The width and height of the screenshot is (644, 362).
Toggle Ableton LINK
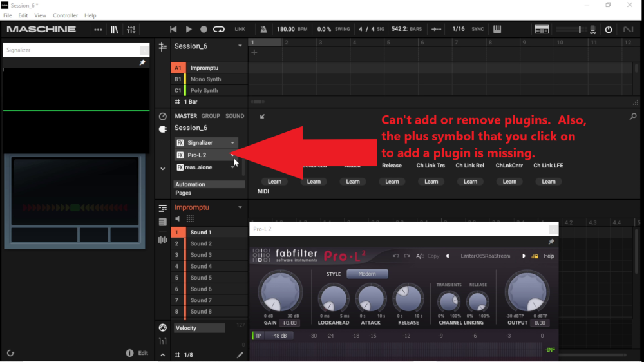240,29
